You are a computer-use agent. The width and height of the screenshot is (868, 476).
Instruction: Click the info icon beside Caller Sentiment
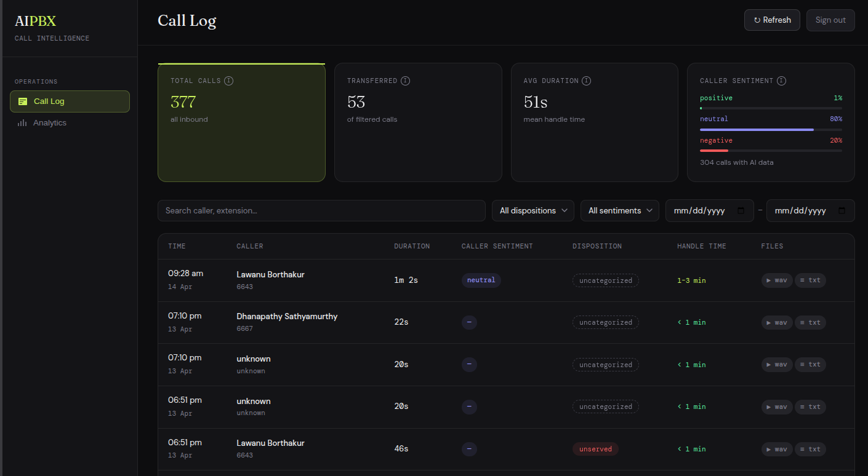click(x=781, y=81)
